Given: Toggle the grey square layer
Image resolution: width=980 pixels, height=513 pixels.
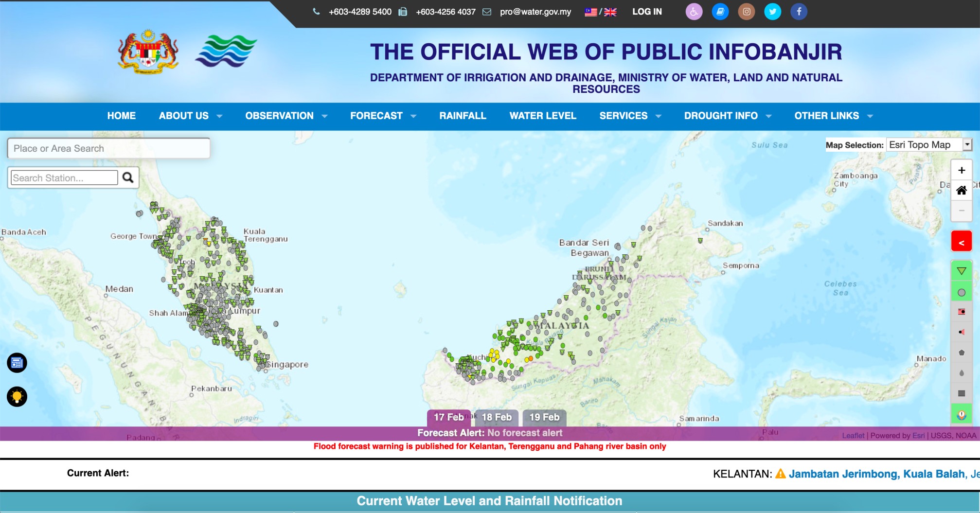Looking at the screenshot, I should click(x=961, y=393).
